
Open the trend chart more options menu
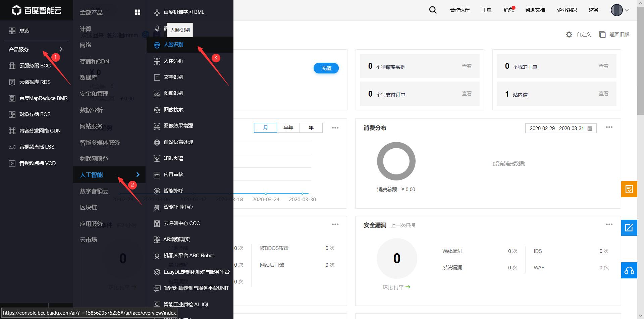tap(335, 128)
